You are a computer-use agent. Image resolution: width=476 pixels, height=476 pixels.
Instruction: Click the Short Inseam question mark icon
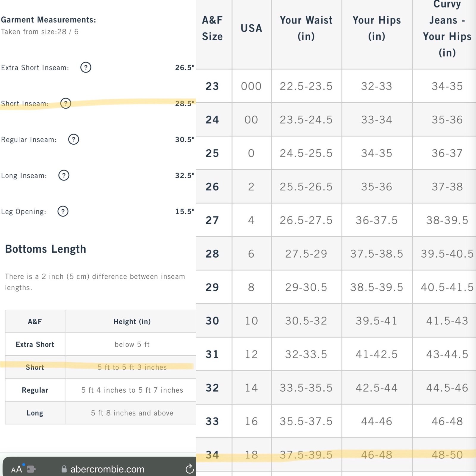click(x=66, y=104)
